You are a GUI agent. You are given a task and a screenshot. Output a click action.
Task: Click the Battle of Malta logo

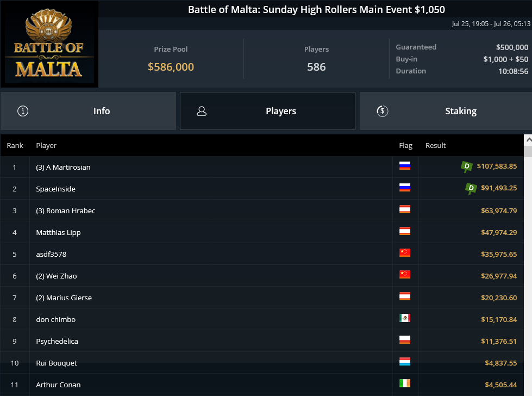tap(49, 44)
